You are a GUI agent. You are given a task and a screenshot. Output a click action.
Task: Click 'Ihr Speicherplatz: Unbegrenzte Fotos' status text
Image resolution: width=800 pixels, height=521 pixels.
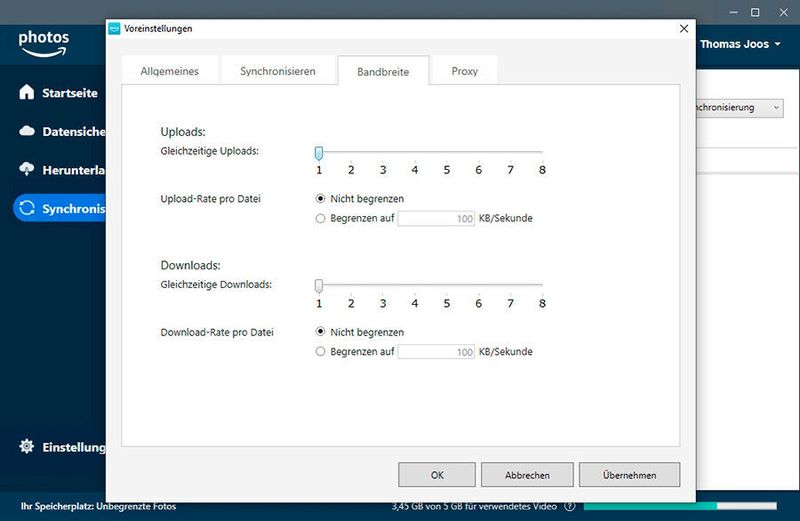pyautogui.click(x=98, y=506)
